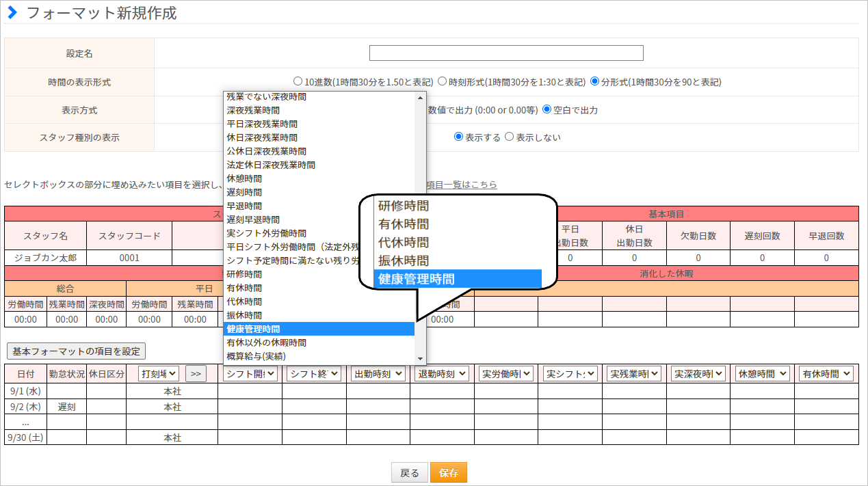Click the scroll-down arrow of the dropdown list
The height and width of the screenshot is (486, 868).
coord(420,358)
